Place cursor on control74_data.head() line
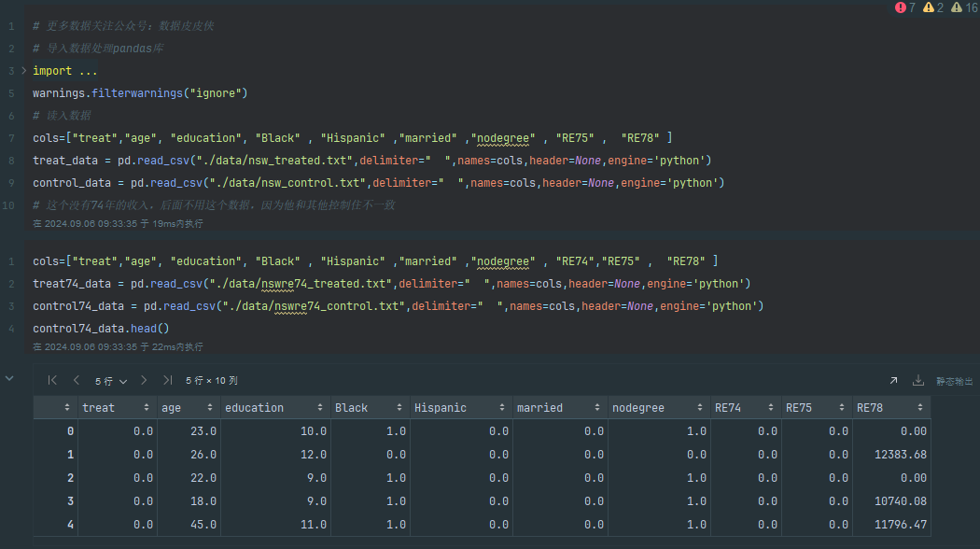The width and height of the screenshot is (980, 549). (x=101, y=329)
